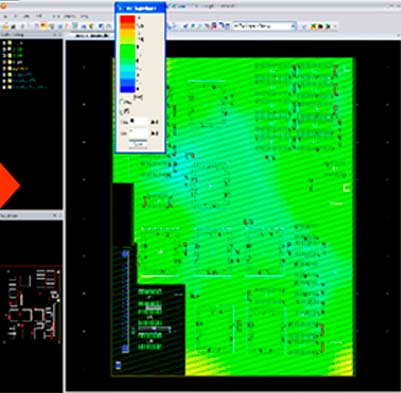Image resolution: width=401 pixels, height=393 pixels.
Task: Select the document tab above the canvas
Action: click(90, 35)
